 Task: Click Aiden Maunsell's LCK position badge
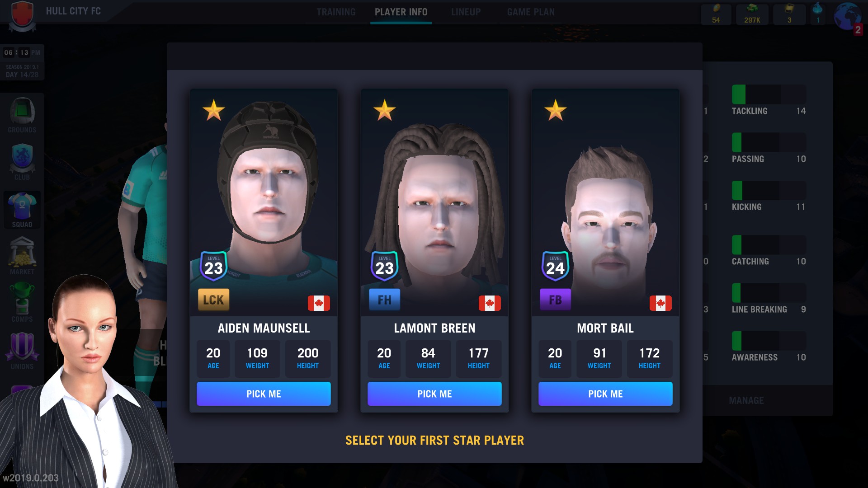(213, 300)
